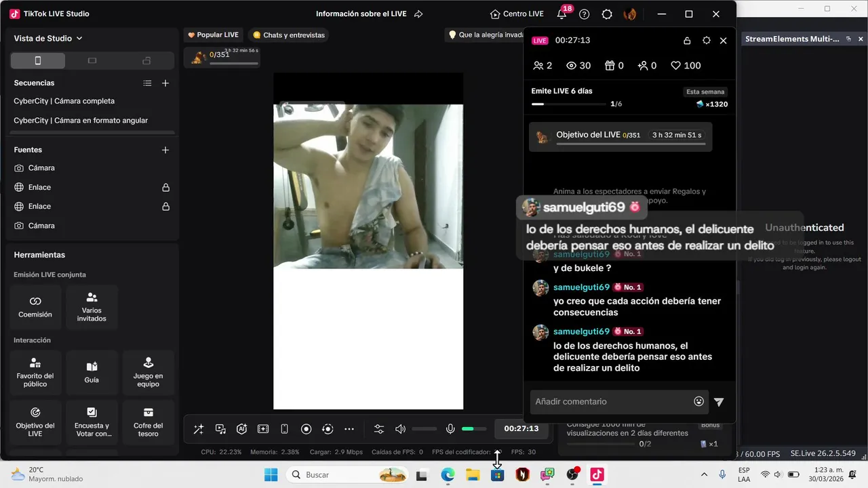This screenshot has height=488, width=868.
Task: Open the video clip highlights icon
Action: point(263,429)
